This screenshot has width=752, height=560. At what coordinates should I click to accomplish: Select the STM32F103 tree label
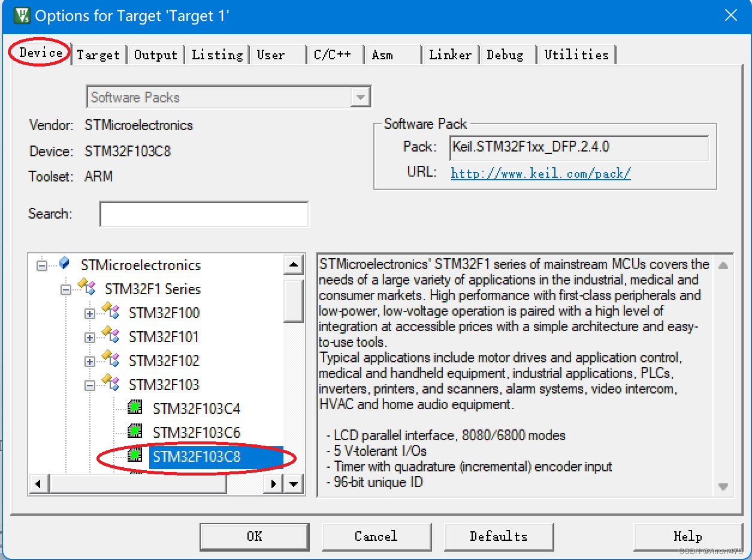[x=164, y=385]
